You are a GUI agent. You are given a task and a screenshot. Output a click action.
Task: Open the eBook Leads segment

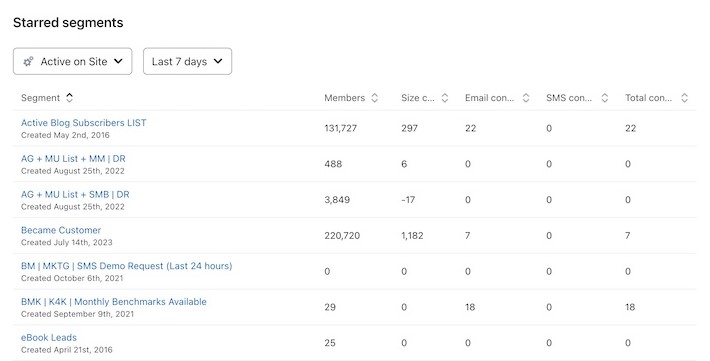coord(49,337)
